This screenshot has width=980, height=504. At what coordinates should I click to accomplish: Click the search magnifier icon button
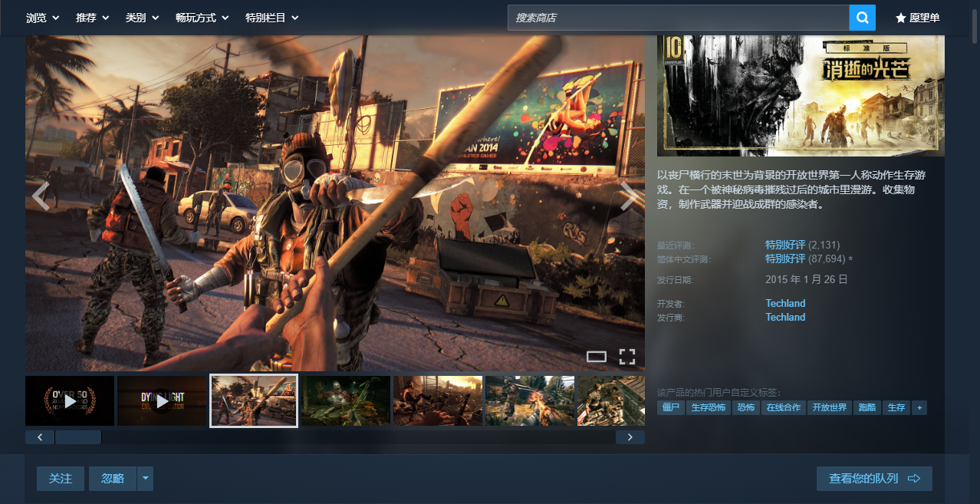(862, 18)
